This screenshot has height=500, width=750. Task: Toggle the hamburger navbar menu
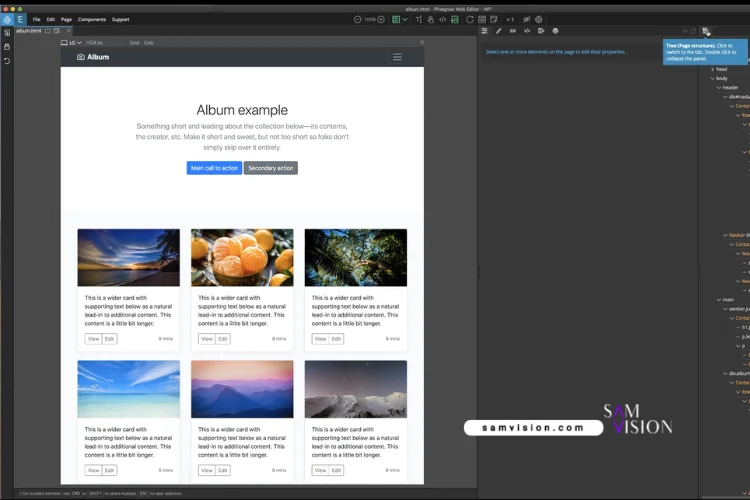[x=397, y=57]
